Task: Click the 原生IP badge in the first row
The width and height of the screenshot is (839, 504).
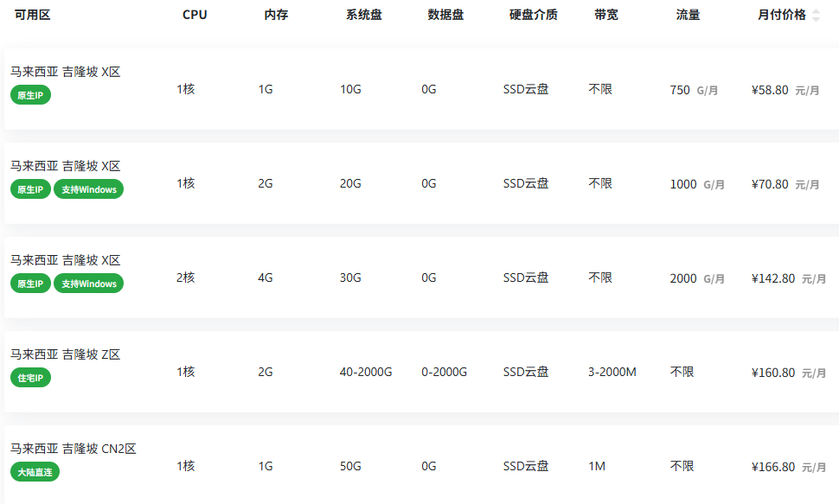Action: coord(30,95)
